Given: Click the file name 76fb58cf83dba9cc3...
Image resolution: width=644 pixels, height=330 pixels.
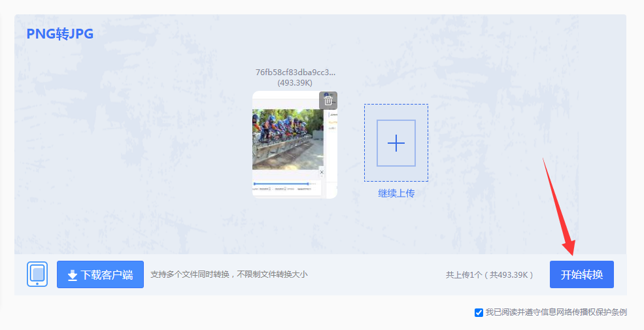Looking at the screenshot, I should click(296, 73).
